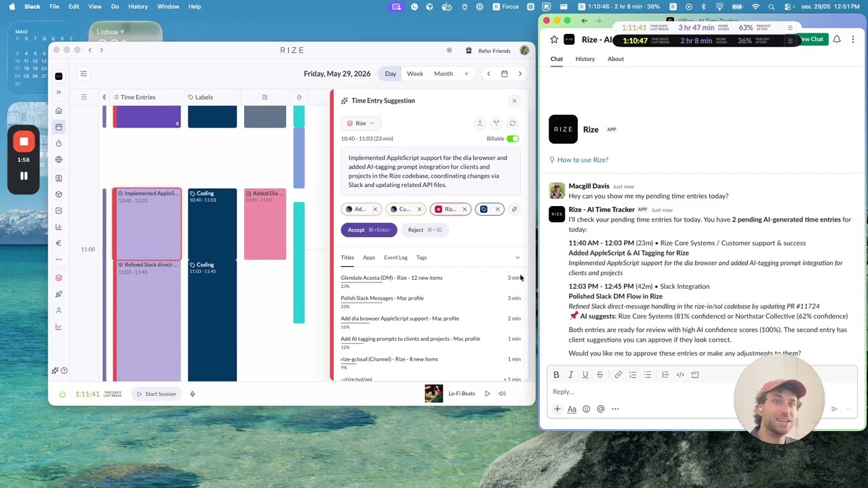Open more items ellipsis in Rize sidebar
The height and width of the screenshot is (488, 868).
pos(59,260)
